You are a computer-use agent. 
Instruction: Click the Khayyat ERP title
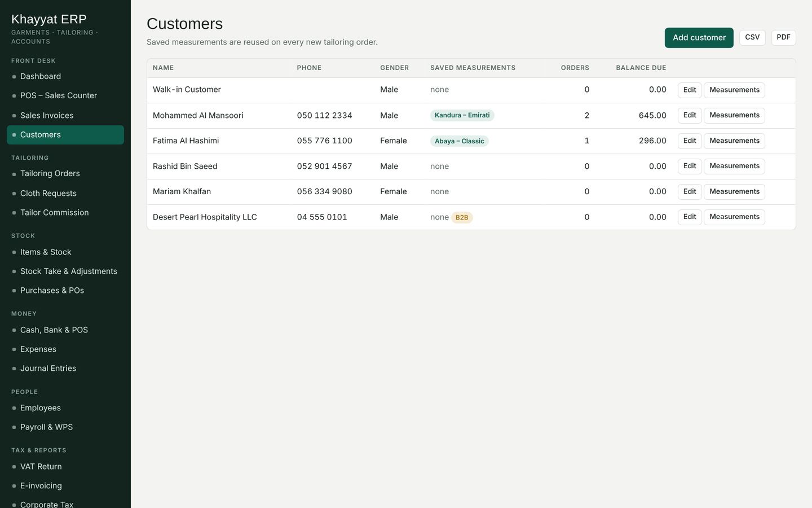click(x=49, y=19)
